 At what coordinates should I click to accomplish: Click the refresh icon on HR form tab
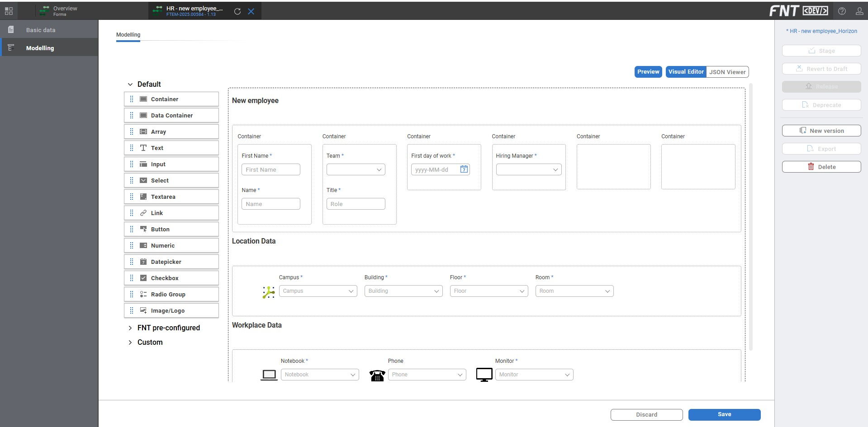(237, 11)
